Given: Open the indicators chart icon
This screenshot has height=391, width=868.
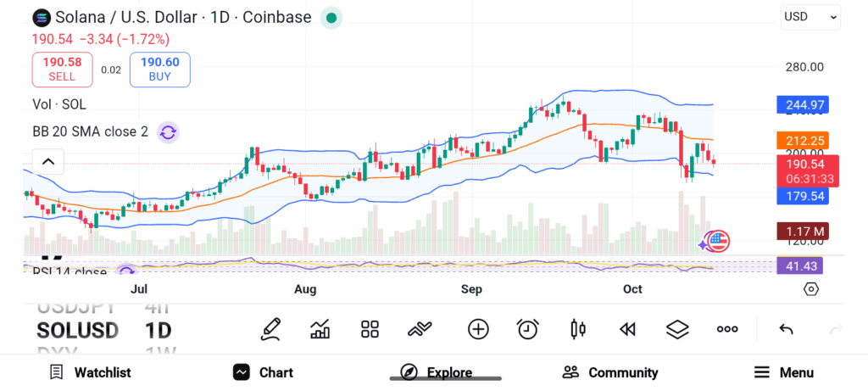Looking at the screenshot, I should 320,329.
